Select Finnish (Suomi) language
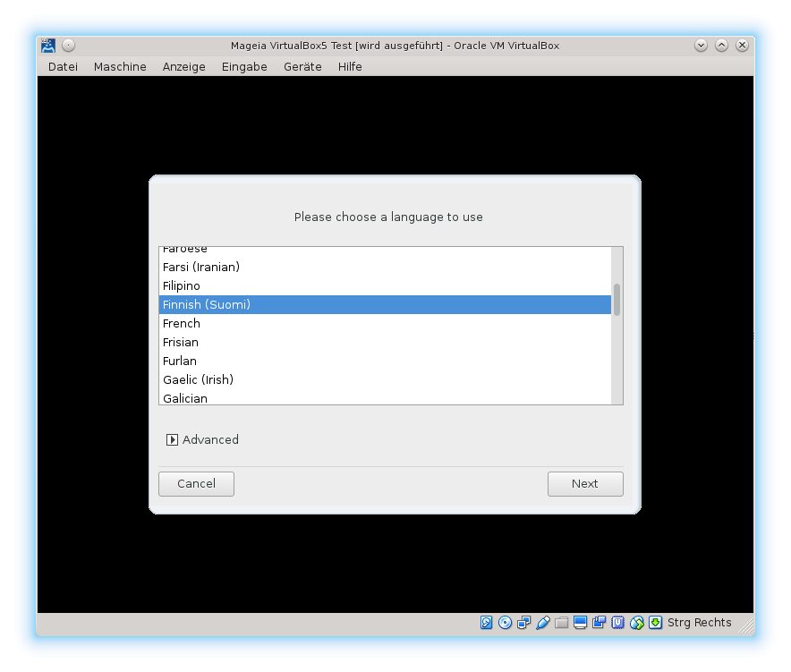791x672 pixels. click(385, 305)
